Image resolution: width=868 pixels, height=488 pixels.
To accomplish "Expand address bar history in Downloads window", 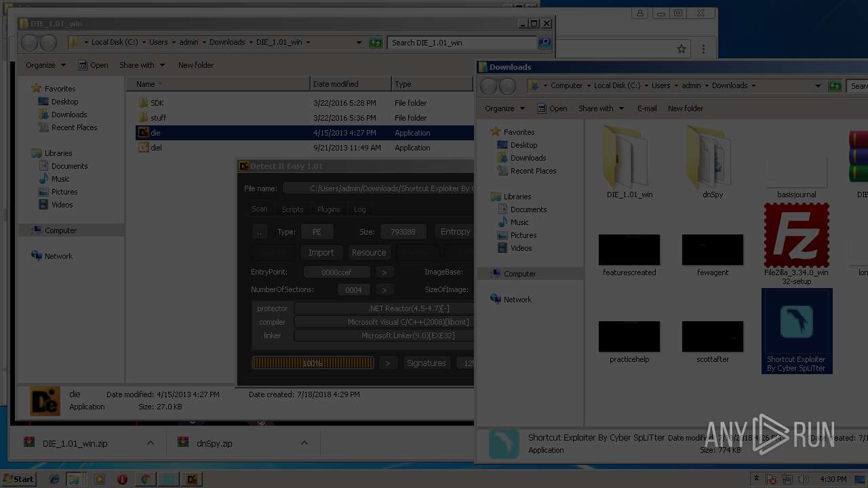I will [818, 86].
